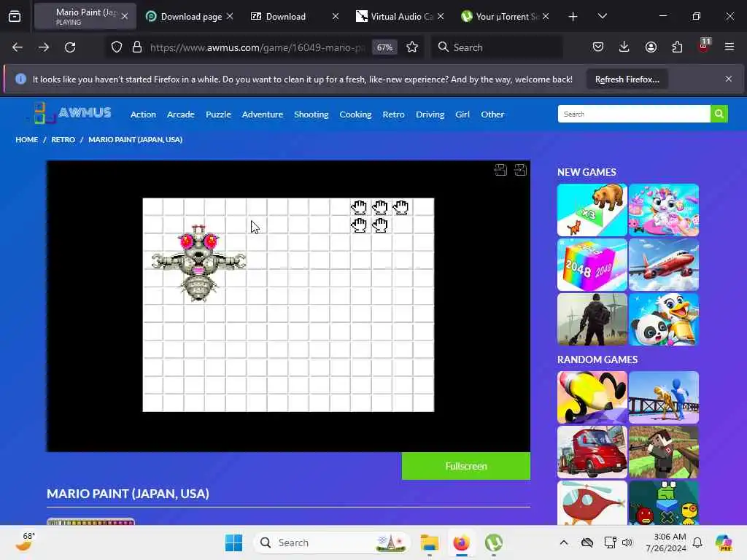Bookmark this page with the star icon
The width and height of the screenshot is (747, 560).
(x=412, y=47)
